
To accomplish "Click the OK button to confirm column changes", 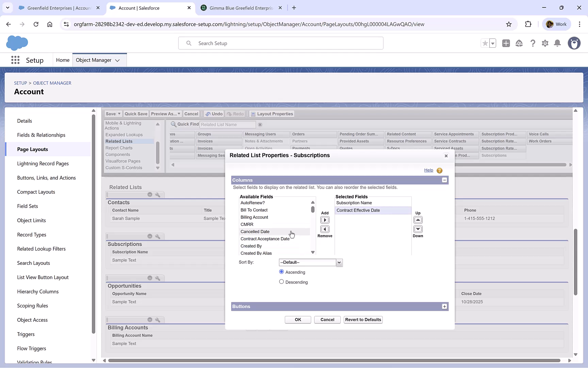I will [x=298, y=320].
